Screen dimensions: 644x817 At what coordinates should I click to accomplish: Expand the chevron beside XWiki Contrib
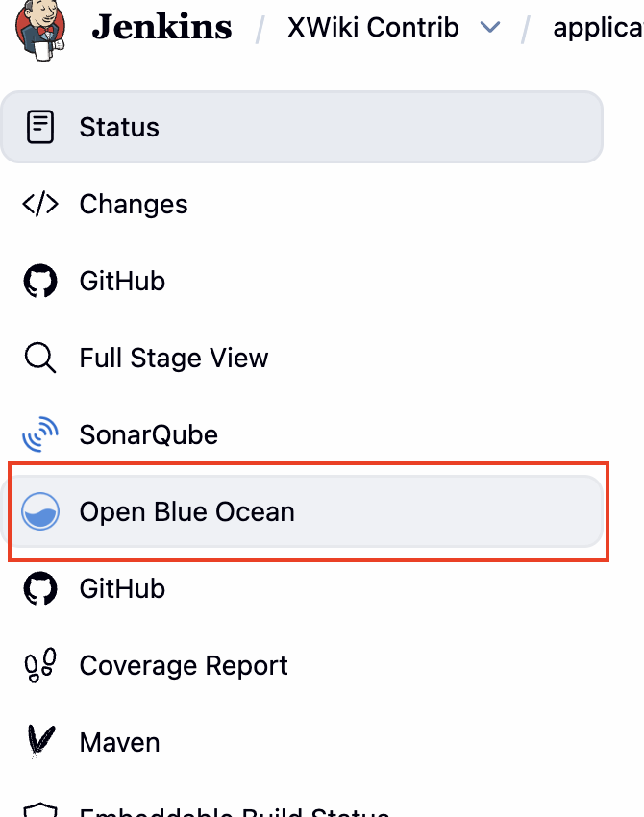(x=490, y=28)
